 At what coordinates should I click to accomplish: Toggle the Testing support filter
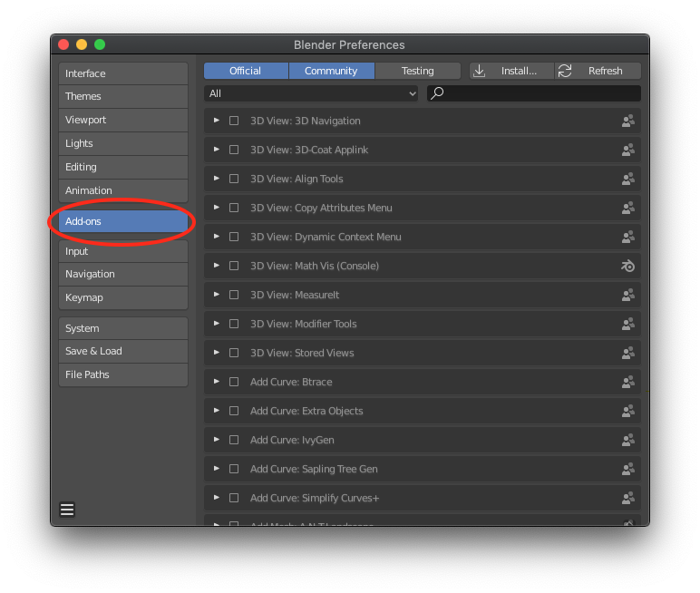[418, 71]
